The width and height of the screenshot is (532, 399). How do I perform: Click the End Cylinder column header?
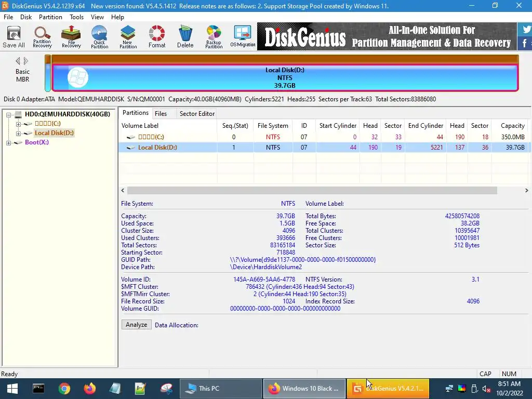click(425, 126)
